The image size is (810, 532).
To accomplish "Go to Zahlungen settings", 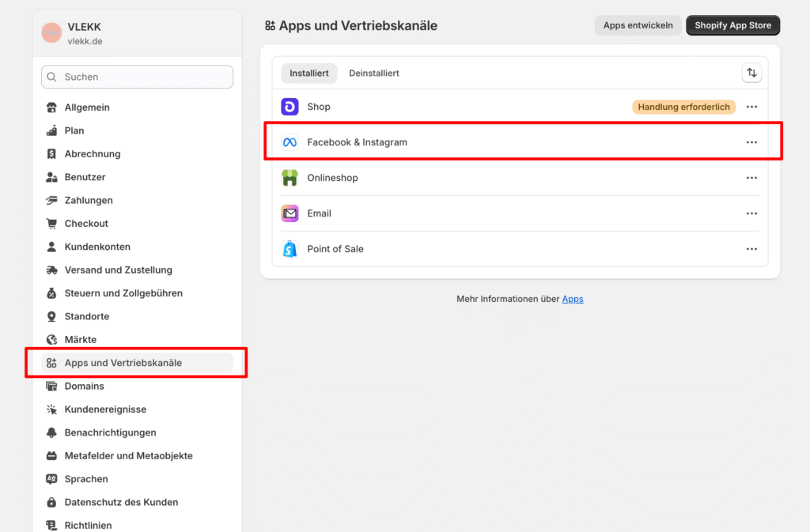I will [137, 200].
